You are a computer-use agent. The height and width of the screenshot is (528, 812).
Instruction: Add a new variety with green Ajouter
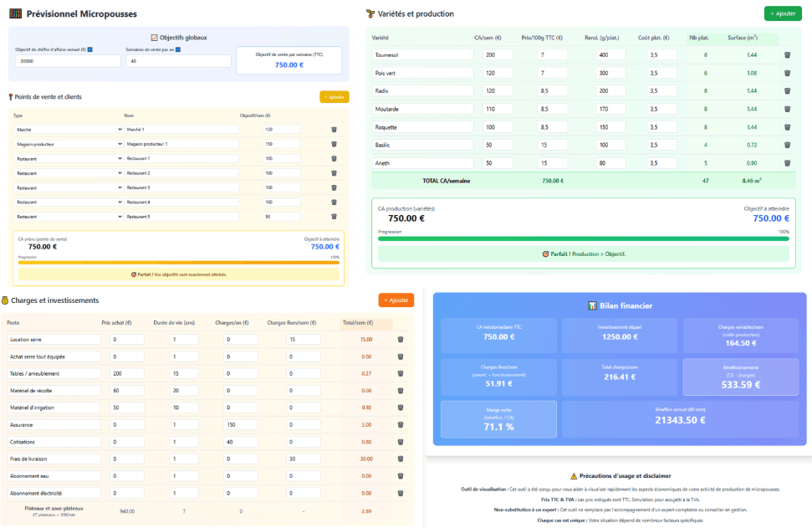[x=783, y=13]
